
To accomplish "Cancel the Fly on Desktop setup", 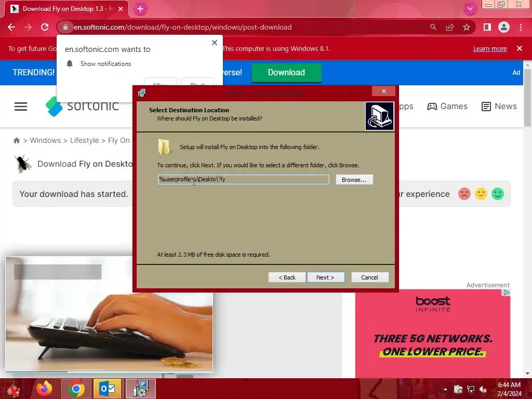I will click(x=370, y=277).
